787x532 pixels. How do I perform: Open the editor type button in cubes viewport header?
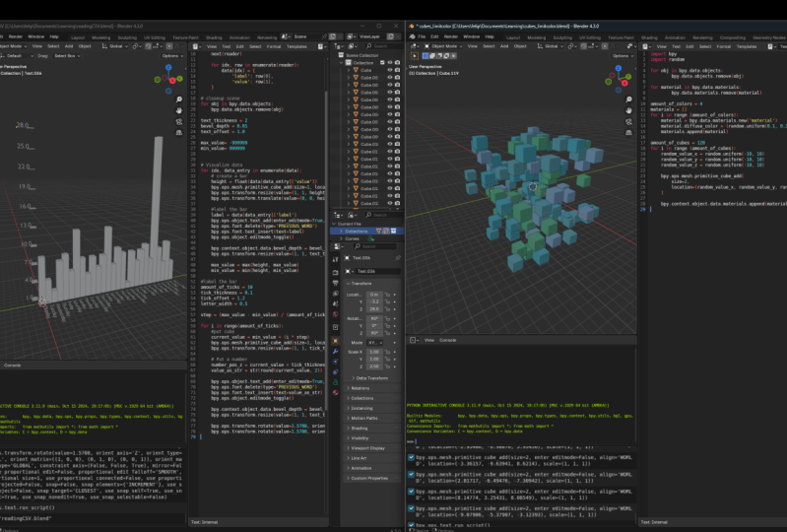pyautogui.click(x=413, y=46)
